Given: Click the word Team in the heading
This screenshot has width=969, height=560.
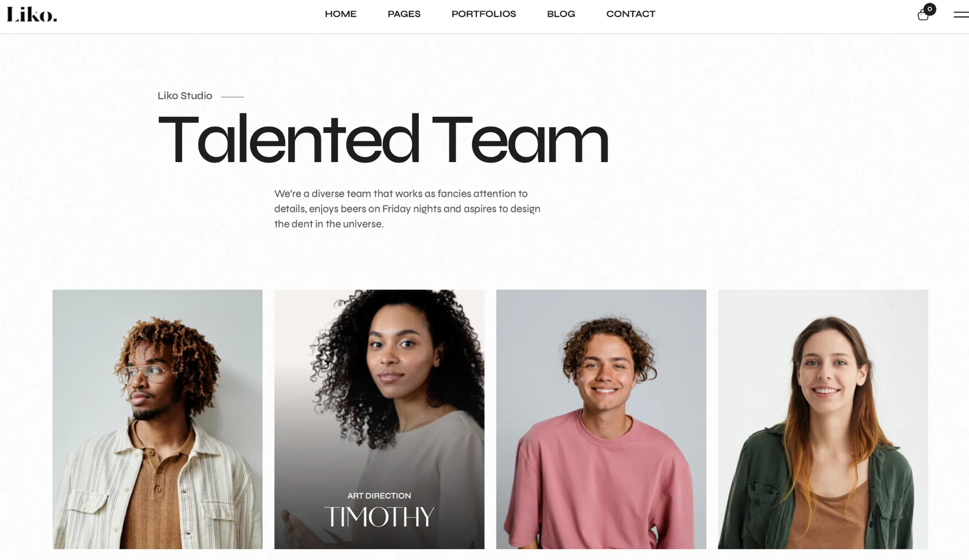Looking at the screenshot, I should tap(520, 140).
